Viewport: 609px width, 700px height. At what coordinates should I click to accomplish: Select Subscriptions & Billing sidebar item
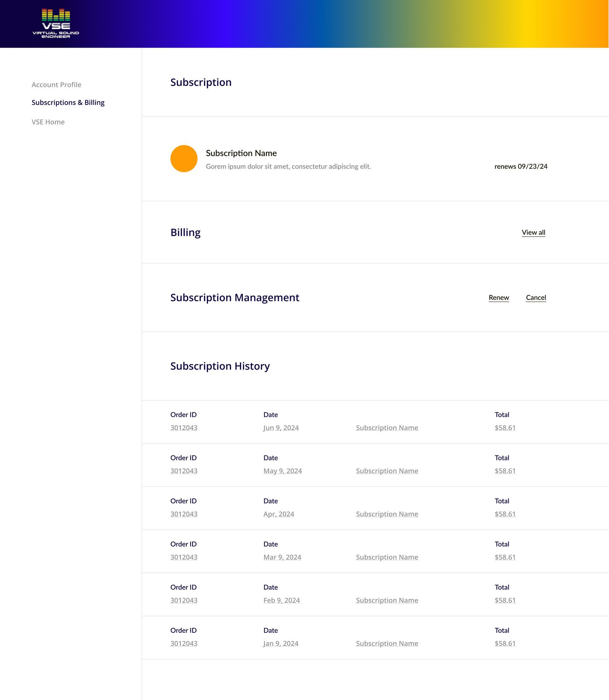(68, 103)
